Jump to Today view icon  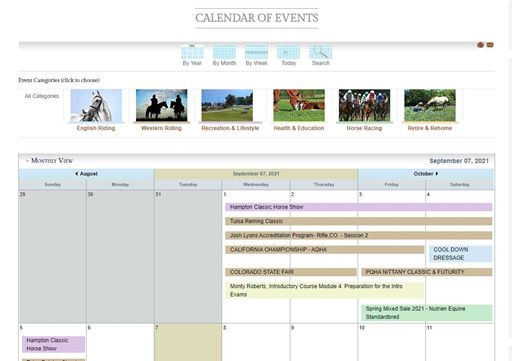pyautogui.click(x=288, y=52)
